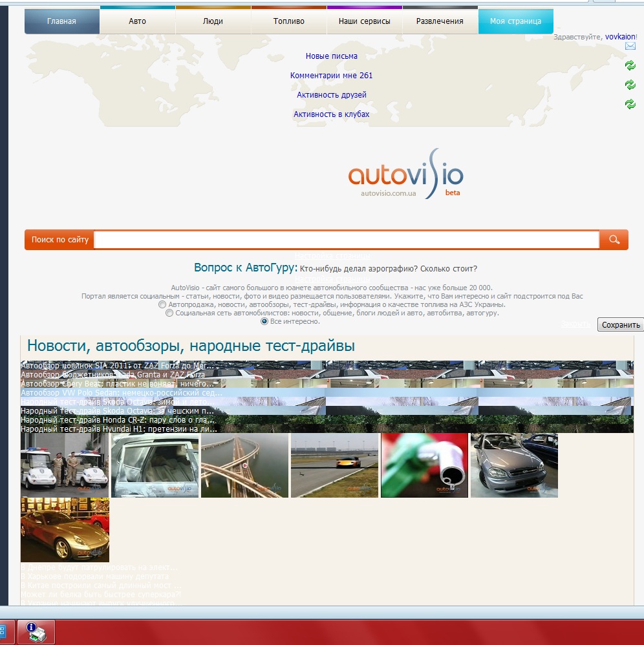Viewport: 644px width, 645px height.
Task: Click the Сохранить button
Action: [621, 324]
